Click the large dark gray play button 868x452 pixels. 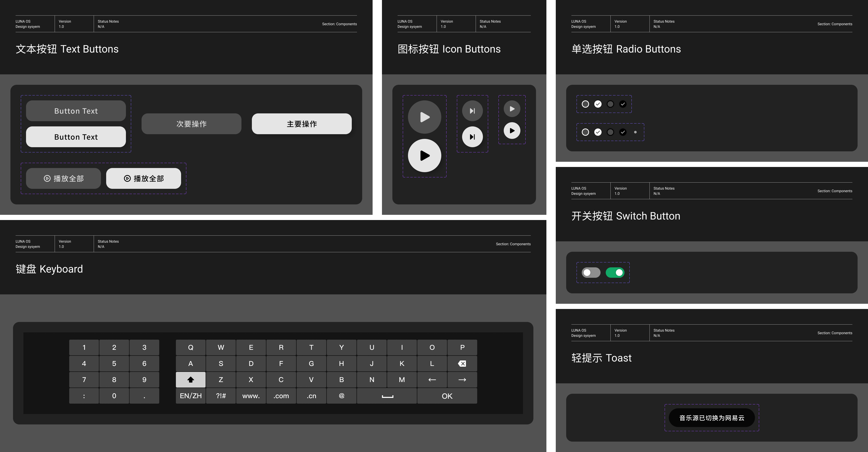(x=424, y=117)
